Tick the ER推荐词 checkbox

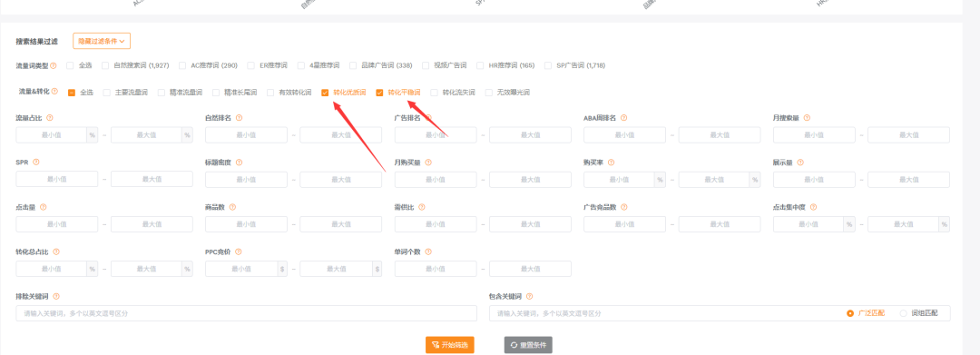(250, 65)
